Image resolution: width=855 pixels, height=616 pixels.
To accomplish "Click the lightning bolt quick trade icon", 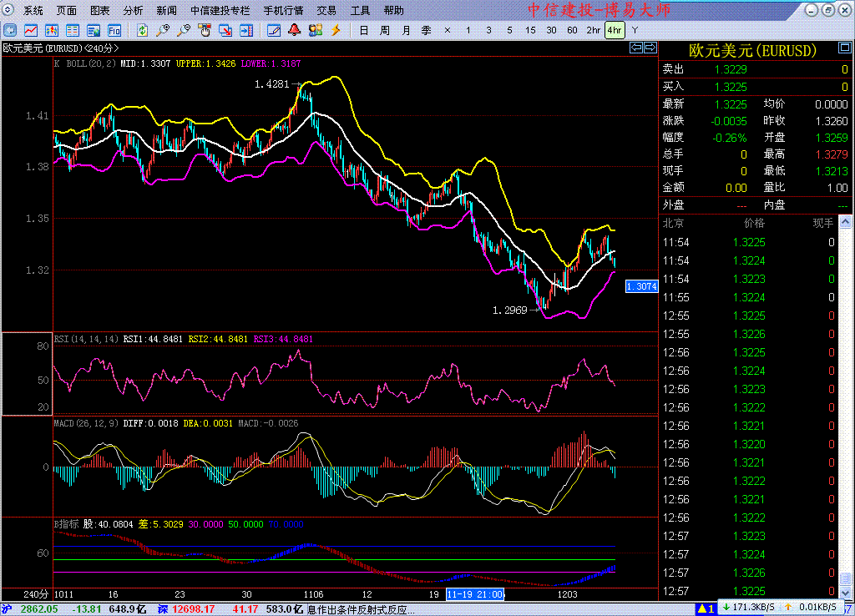I will coord(336,30).
